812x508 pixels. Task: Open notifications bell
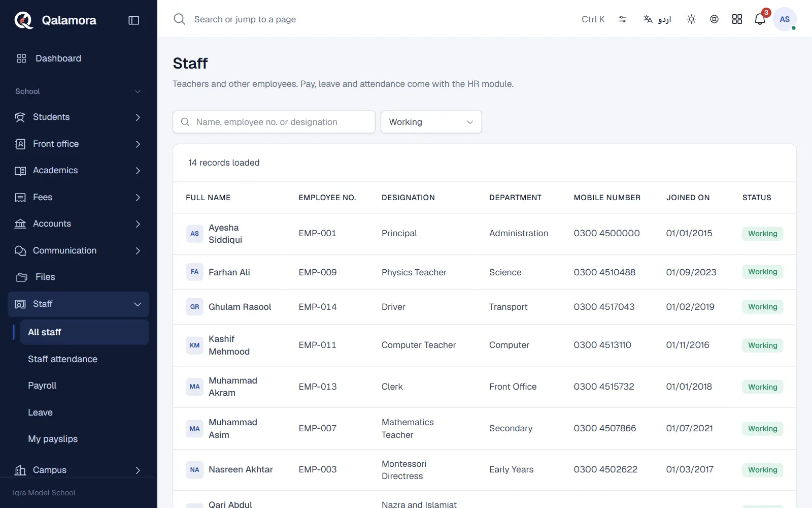pos(760,19)
